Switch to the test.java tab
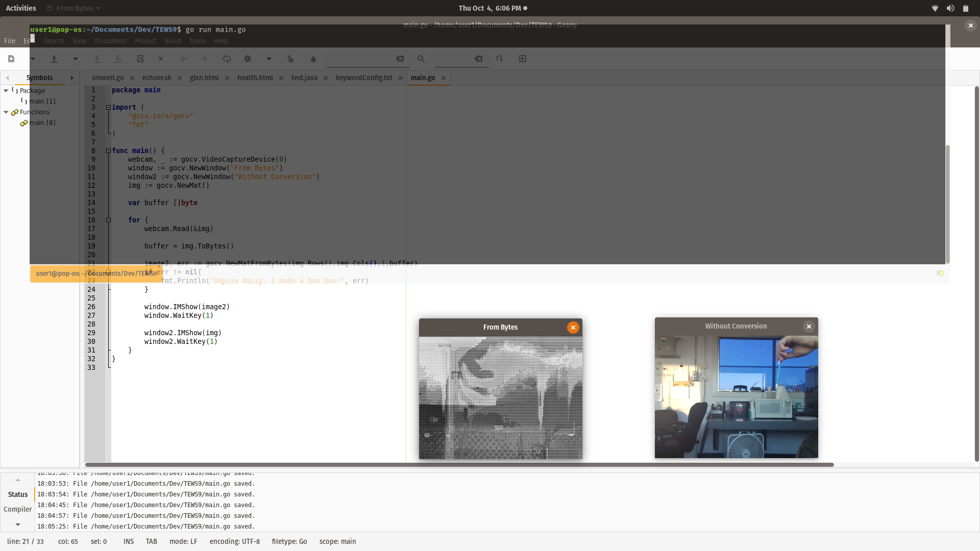Screen dimensions: 980x551 305,78
